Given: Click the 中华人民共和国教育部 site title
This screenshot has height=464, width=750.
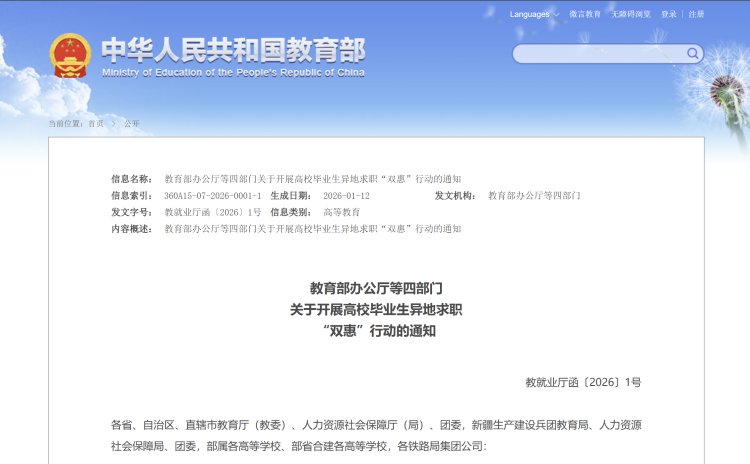Looking at the screenshot, I should coord(233,49).
